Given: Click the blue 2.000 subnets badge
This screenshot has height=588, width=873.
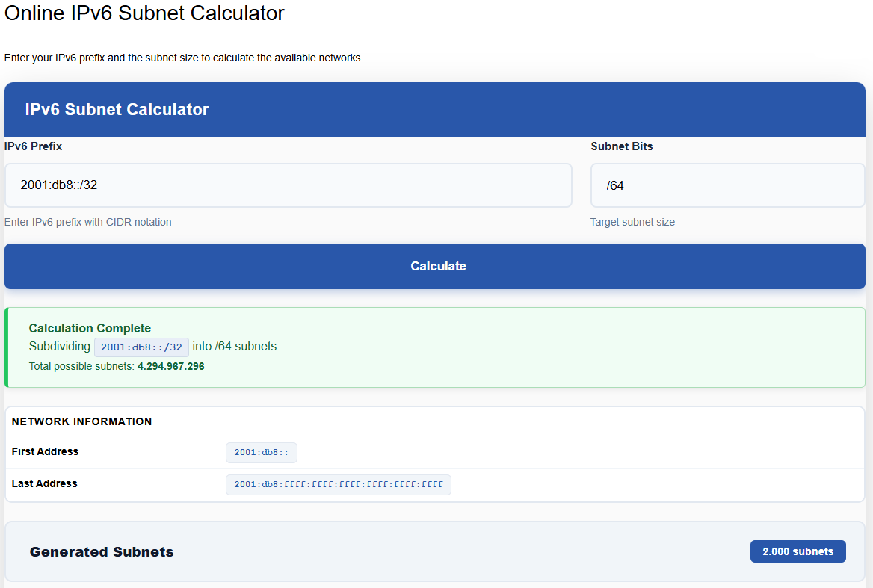Looking at the screenshot, I should pyautogui.click(x=798, y=551).
